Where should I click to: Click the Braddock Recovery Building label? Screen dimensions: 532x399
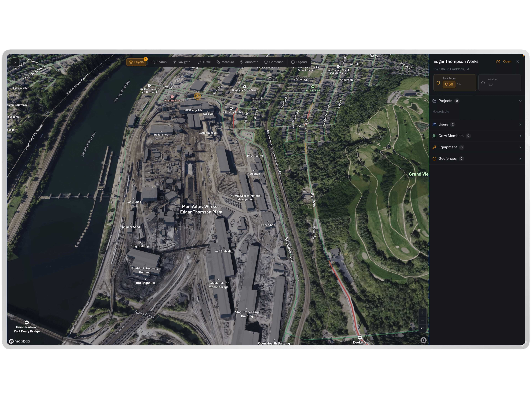click(x=145, y=270)
